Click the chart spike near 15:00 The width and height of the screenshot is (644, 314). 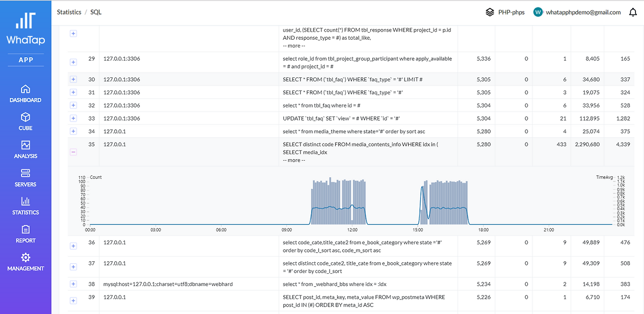click(423, 187)
